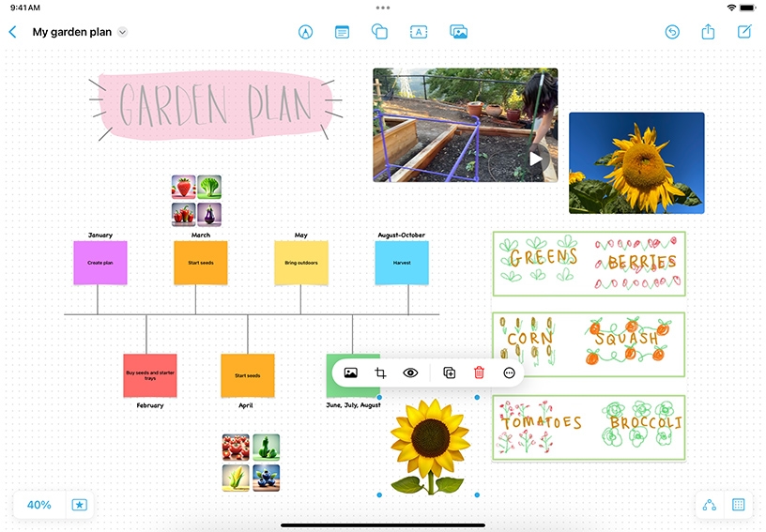Image resolution: width=766 pixels, height=532 pixels.
Task: Add a text box from toolbar
Action: click(419, 32)
